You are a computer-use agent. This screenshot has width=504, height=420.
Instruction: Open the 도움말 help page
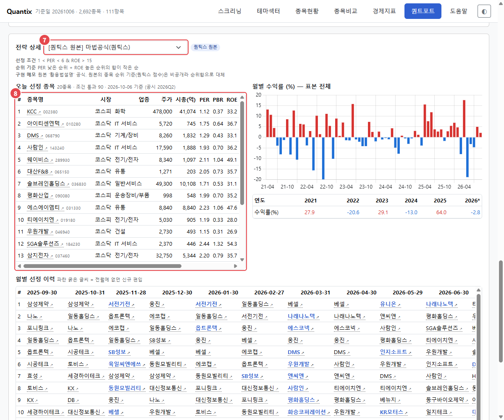(x=459, y=11)
